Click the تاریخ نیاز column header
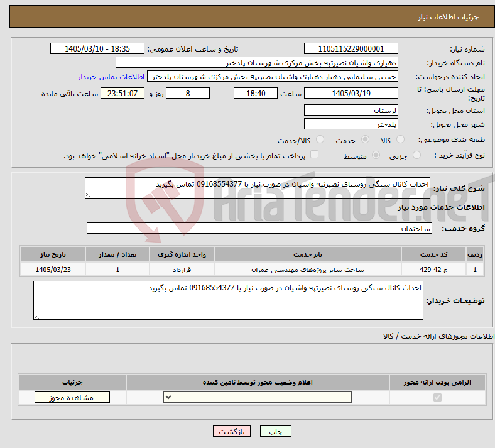Screen dimensions: 495x448 [53, 254]
